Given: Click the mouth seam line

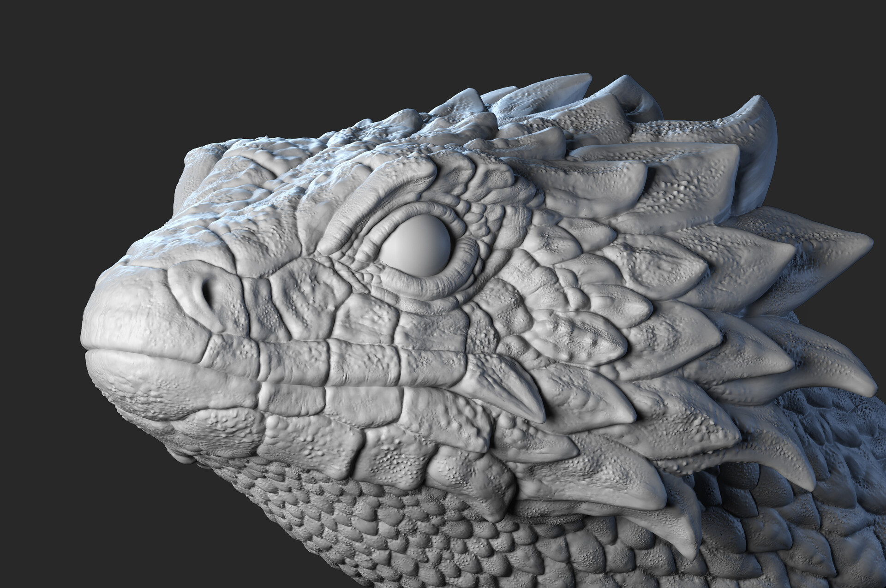Looking at the screenshot, I should (194, 364).
